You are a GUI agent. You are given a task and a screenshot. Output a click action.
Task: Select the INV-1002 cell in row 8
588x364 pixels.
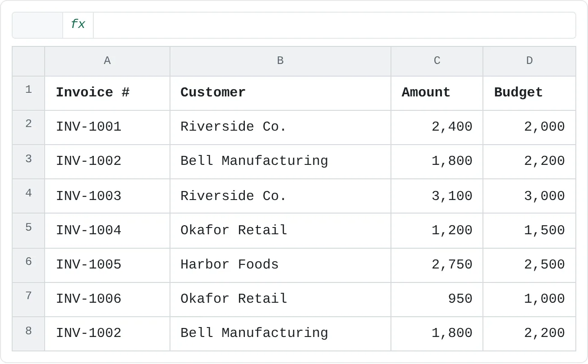[107, 334]
